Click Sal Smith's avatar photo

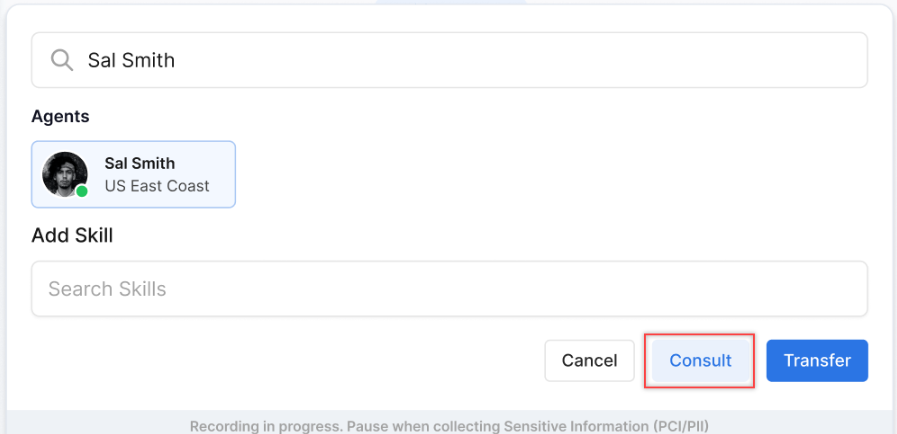tap(64, 173)
